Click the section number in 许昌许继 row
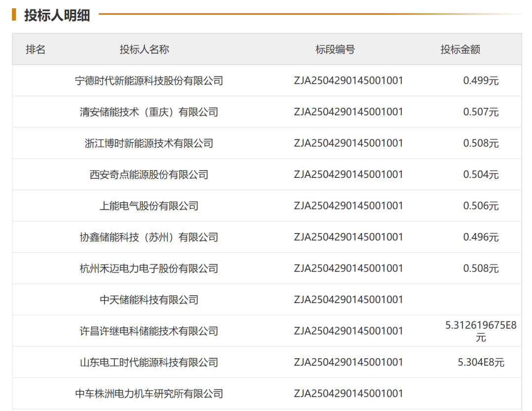532x411 pixels. point(348,331)
